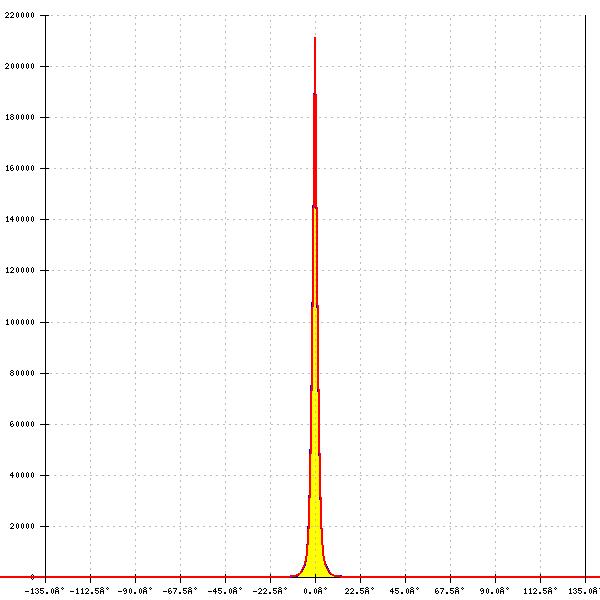Screen dimensions: 600x600
Task: Click the positive 90.0° x-axis label
Action: [x=495, y=591]
